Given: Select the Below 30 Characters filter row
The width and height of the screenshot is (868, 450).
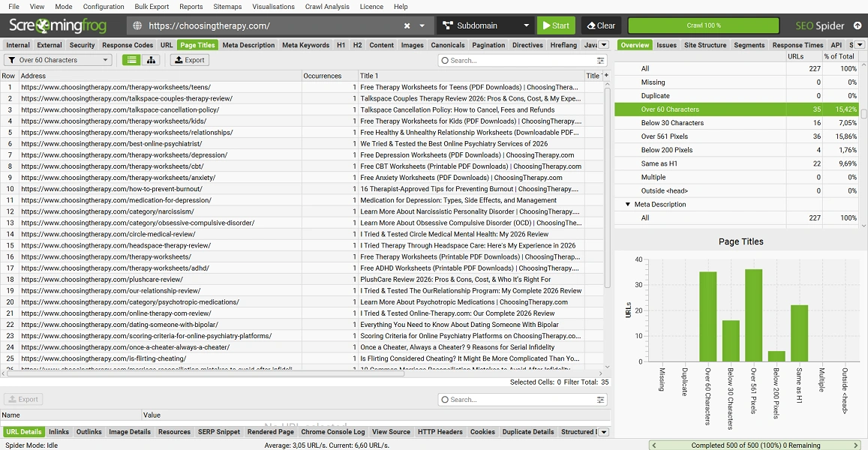Looking at the screenshot, I should [737, 123].
